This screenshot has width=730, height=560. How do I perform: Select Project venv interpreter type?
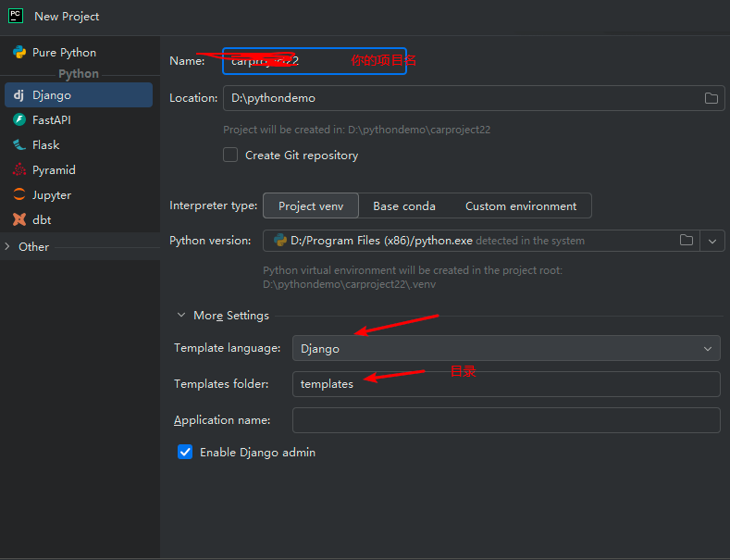311,206
